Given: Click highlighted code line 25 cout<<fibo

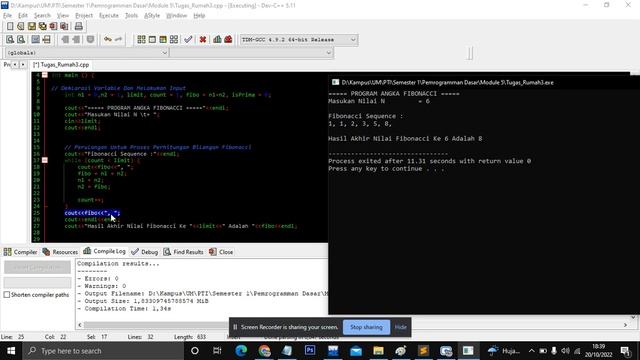Looking at the screenshot, I should pyautogui.click(x=92, y=213).
